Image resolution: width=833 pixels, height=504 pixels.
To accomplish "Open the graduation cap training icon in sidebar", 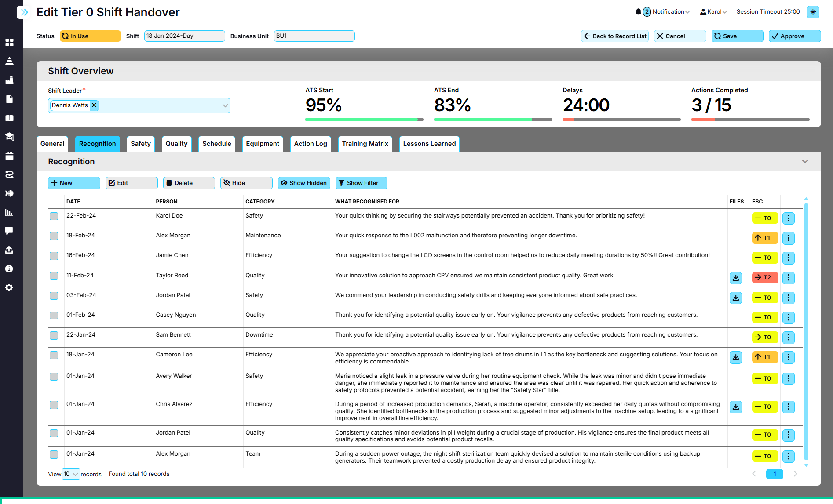I will (x=9, y=137).
